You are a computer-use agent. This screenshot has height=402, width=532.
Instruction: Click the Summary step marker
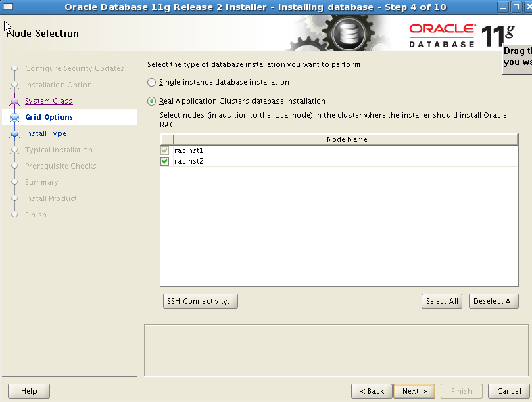click(14, 182)
